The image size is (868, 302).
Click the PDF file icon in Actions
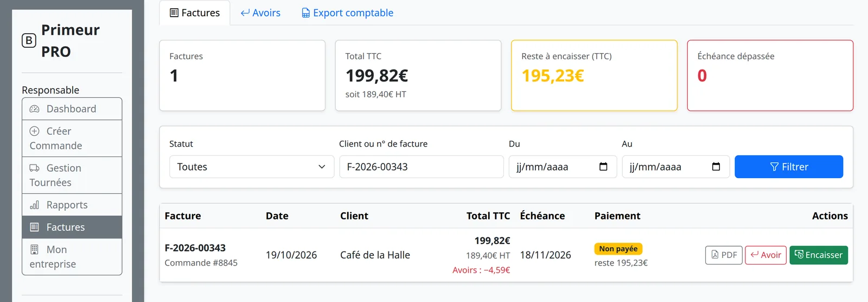point(715,255)
